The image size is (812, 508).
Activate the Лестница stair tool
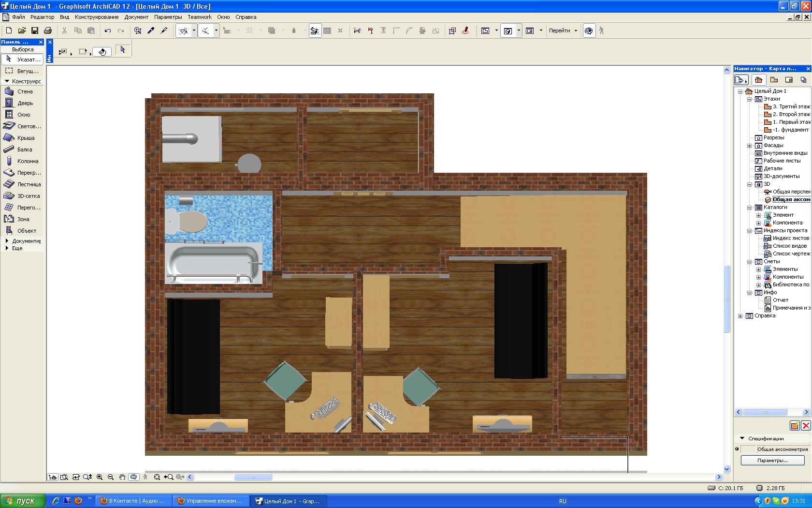[x=22, y=184]
